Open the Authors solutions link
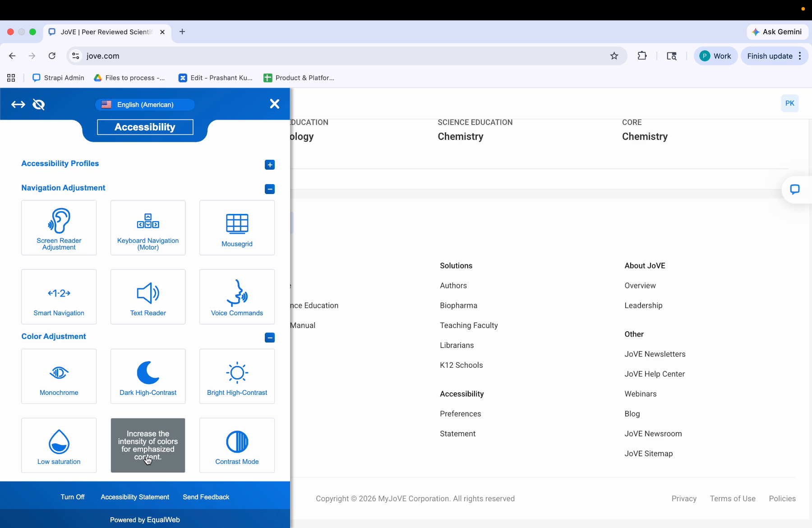812x528 pixels. click(x=453, y=286)
